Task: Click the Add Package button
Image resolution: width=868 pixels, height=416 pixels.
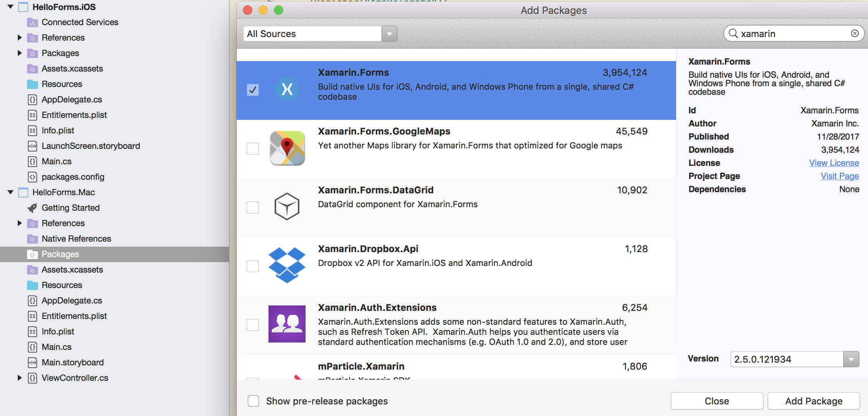Action: point(813,401)
